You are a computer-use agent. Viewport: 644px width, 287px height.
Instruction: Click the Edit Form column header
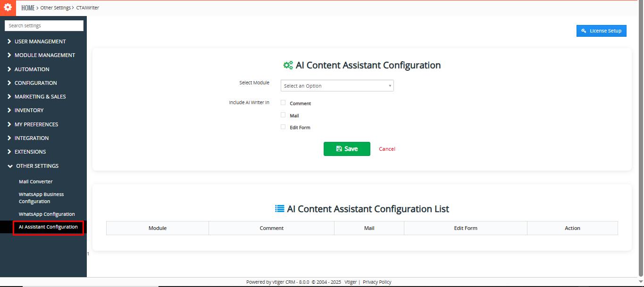[466, 228]
